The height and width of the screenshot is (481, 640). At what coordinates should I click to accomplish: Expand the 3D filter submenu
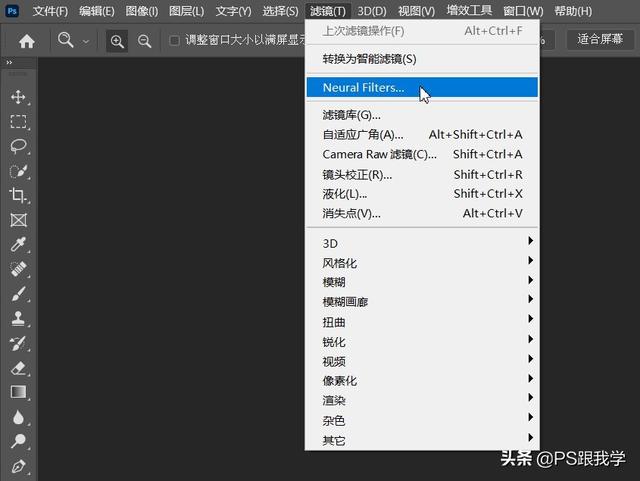coord(422,243)
